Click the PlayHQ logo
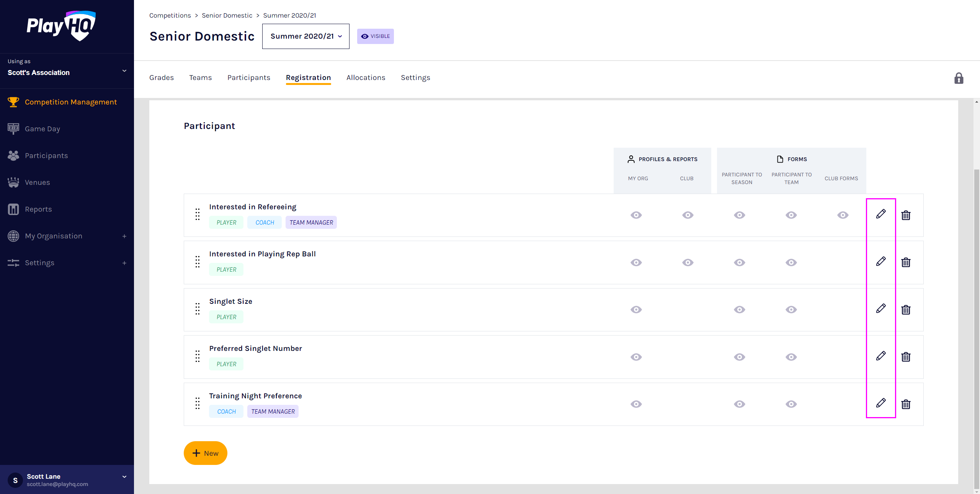The image size is (980, 494). point(61,26)
